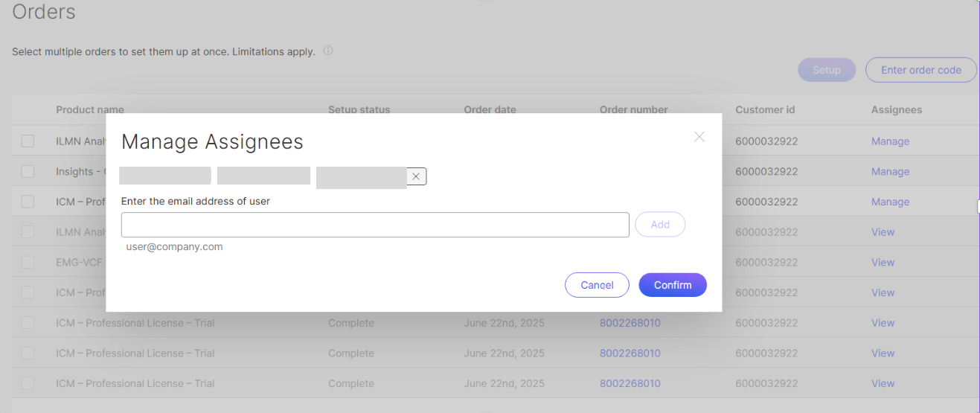Sort orders by Order date header

pyautogui.click(x=490, y=109)
